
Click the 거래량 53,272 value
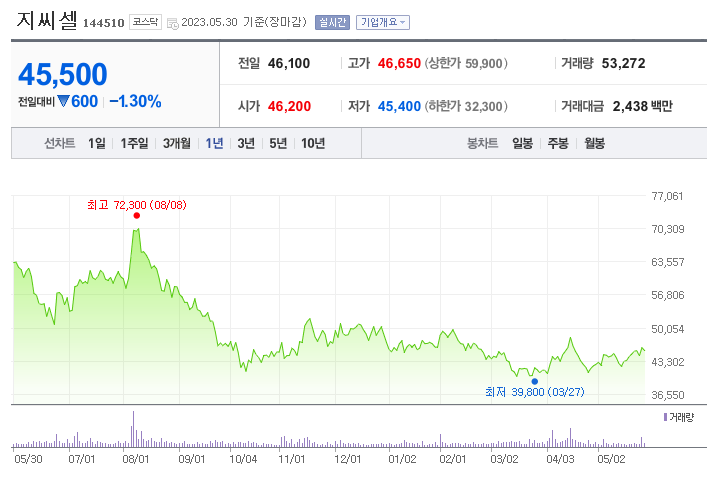[x=624, y=64]
